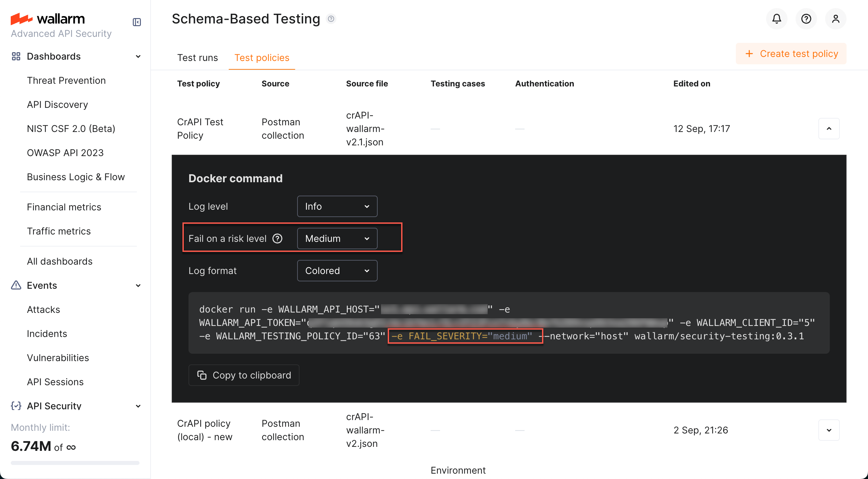Viewport: 868px width, 479px height.
Task: Expand the CrAPI policy (local) - new row
Action: [x=829, y=430]
